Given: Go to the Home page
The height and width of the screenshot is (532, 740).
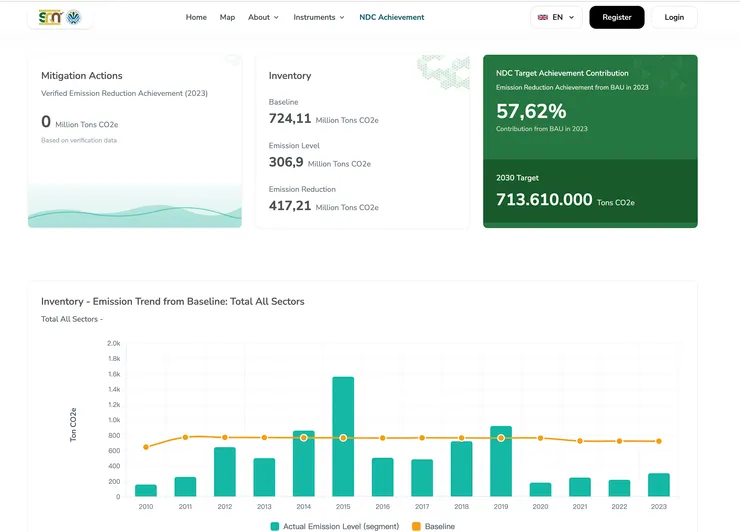Looking at the screenshot, I should pyautogui.click(x=196, y=17).
